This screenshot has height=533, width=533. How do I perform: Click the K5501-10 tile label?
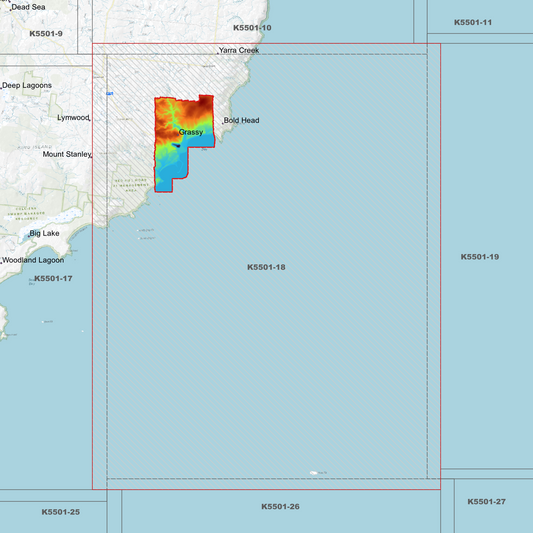tap(252, 28)
